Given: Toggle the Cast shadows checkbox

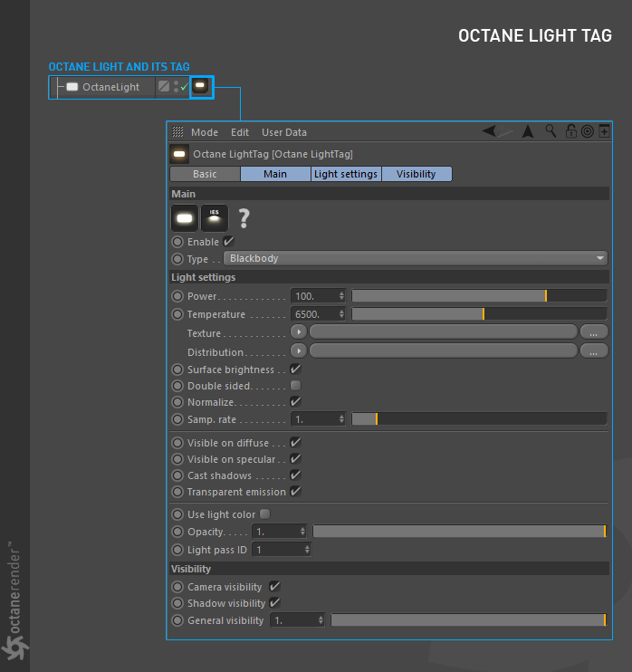Looking at the screenshot, I should (x=295, y=475).
